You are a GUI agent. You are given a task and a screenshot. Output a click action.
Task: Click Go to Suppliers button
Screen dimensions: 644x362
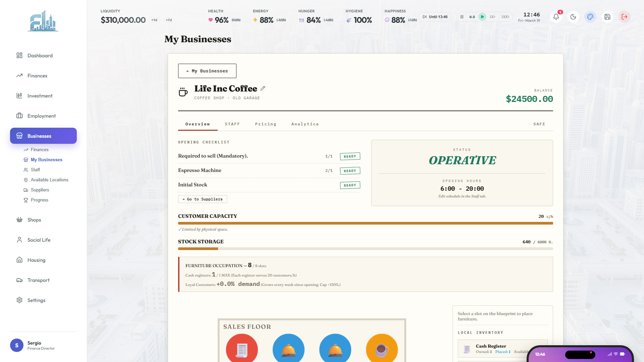click(x=202, y=199)
